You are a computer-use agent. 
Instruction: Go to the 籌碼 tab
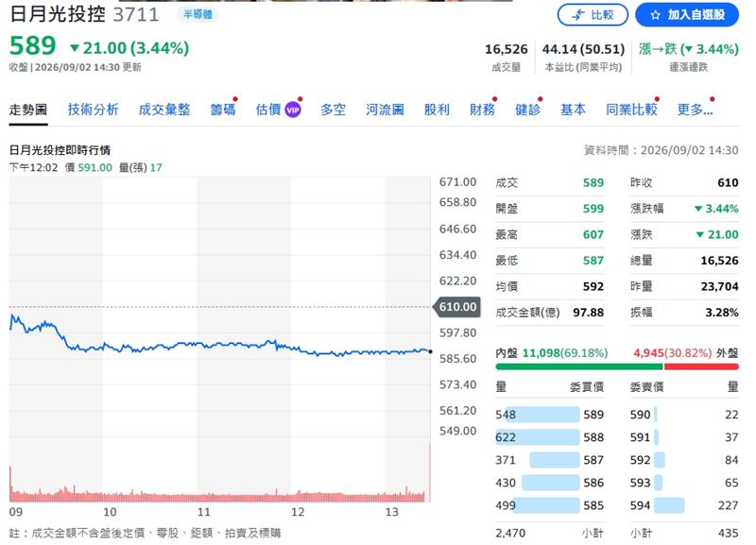tap(223, 110)
